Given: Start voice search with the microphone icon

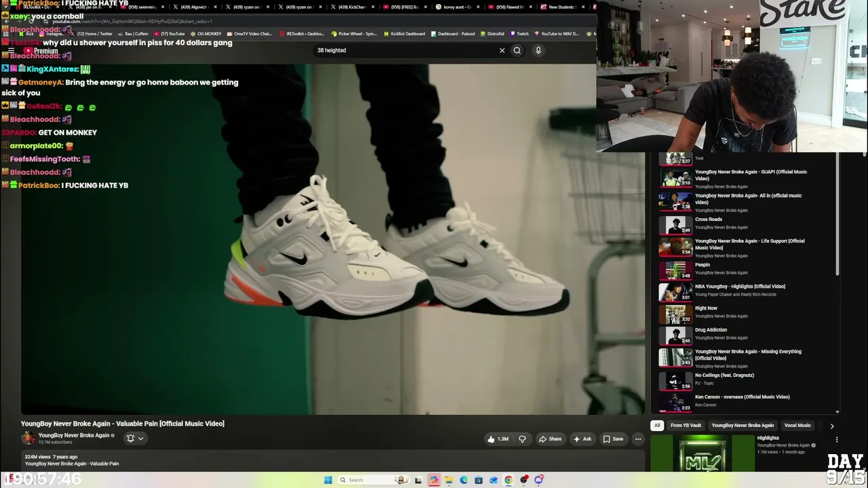Looking at the screenshot, I should [538, 50].
